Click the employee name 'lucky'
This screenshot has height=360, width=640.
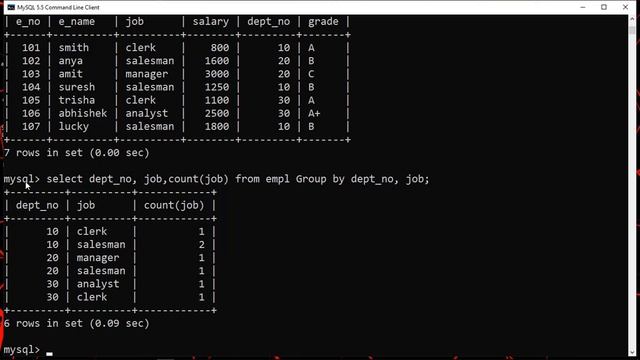pos(73,127)
